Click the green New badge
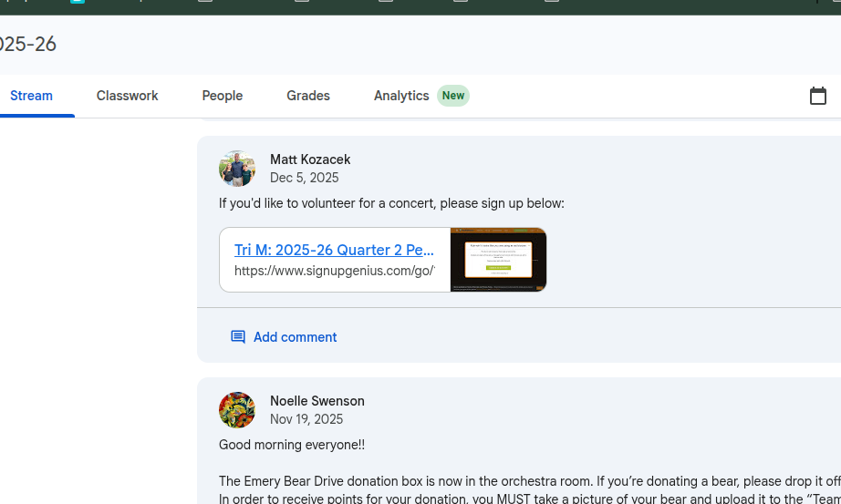The height and width of the screenshot is (504, 841). 453,96
